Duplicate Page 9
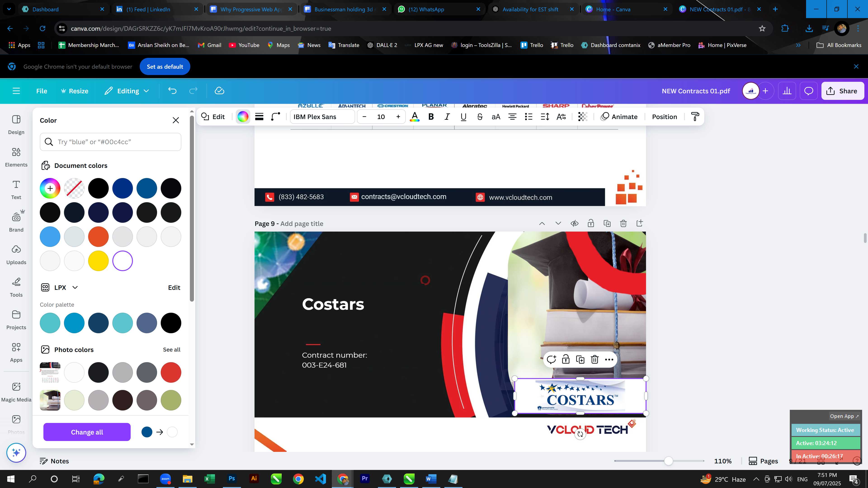This screenshot has height=488, width=868. [x=607, y=223]
